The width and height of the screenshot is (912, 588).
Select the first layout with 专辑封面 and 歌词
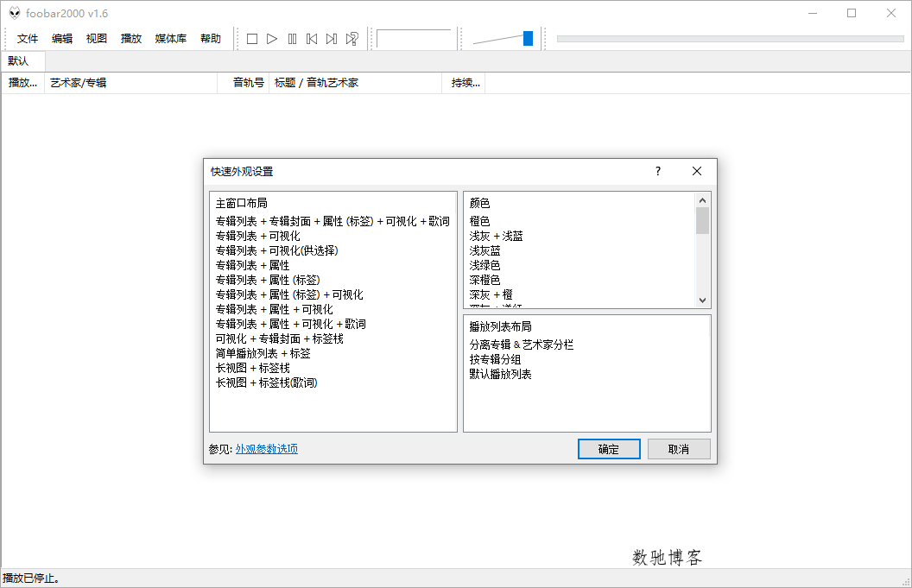[x=332, y=222]
